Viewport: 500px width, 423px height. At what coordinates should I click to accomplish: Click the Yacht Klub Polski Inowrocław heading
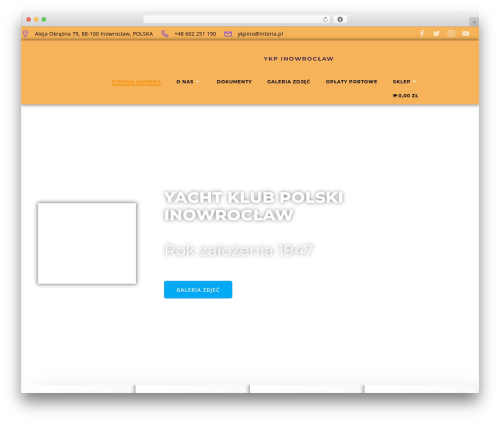pyautogui.click(x=254, y=206)
